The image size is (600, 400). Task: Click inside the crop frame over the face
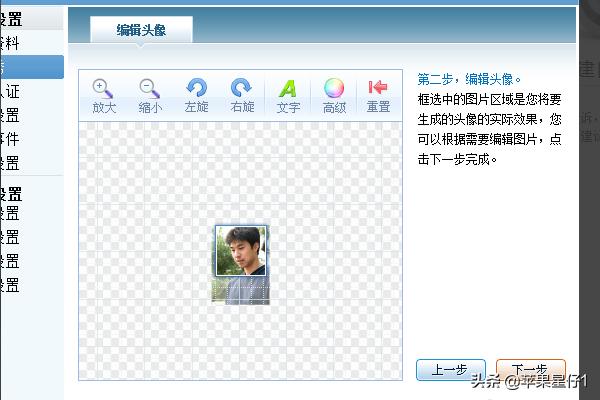coord(241,250)
